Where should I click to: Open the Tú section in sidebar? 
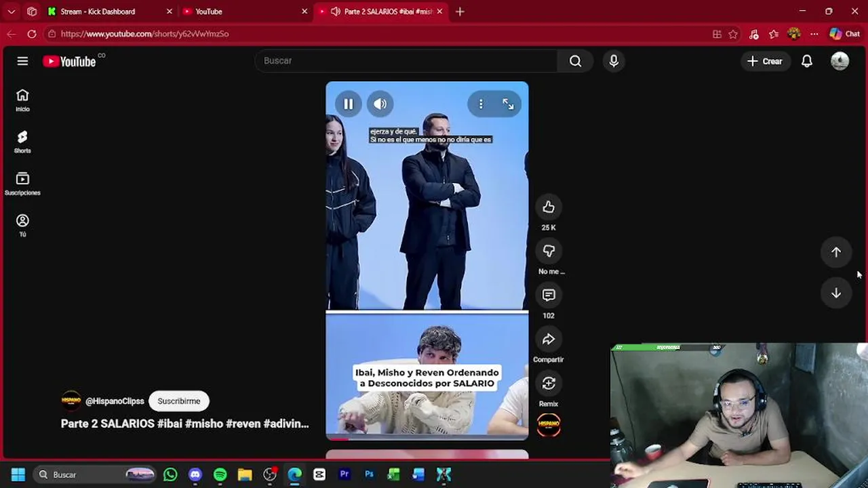(22, 225)
